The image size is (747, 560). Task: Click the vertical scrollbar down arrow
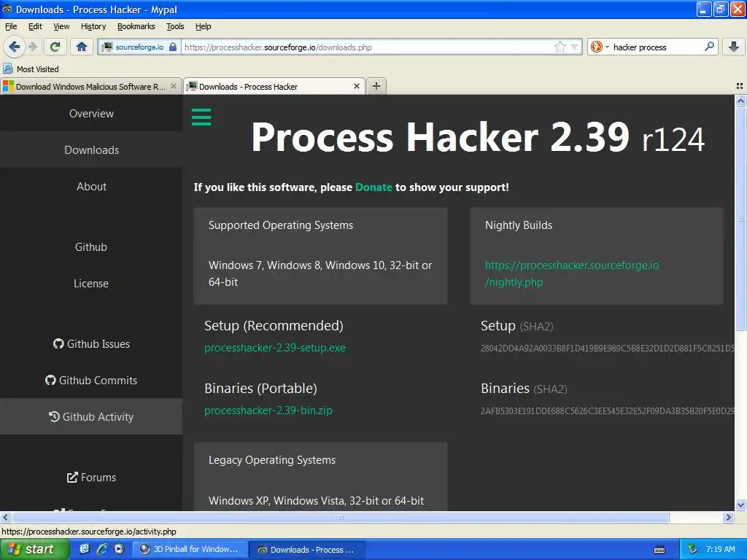tap(740, 505)
